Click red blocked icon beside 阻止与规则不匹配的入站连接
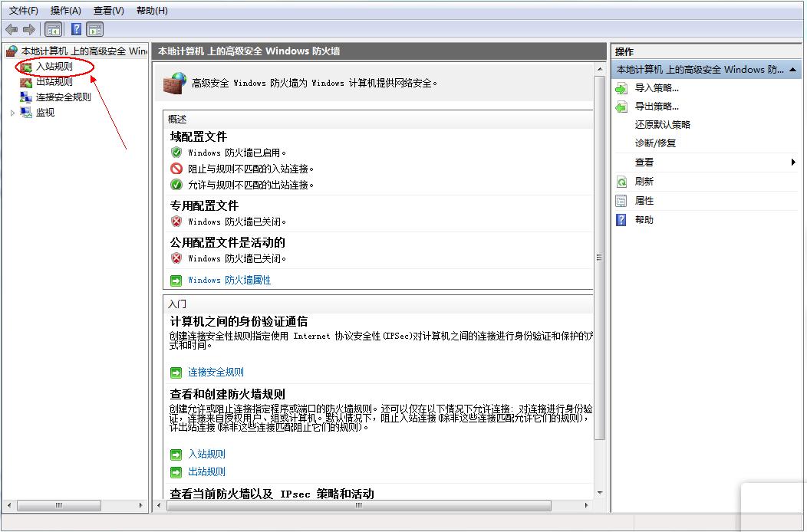Screen dimensions: 807x532 (176, 168)
